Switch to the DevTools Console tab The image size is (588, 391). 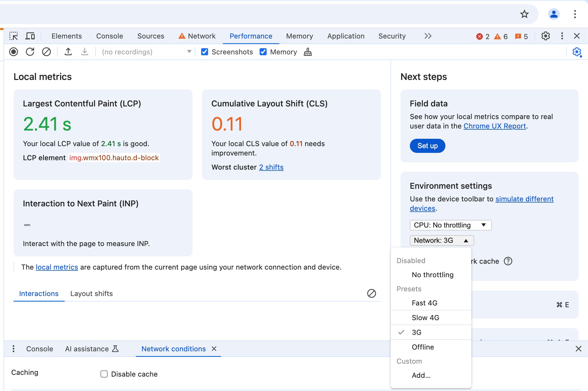pos(109,36)
